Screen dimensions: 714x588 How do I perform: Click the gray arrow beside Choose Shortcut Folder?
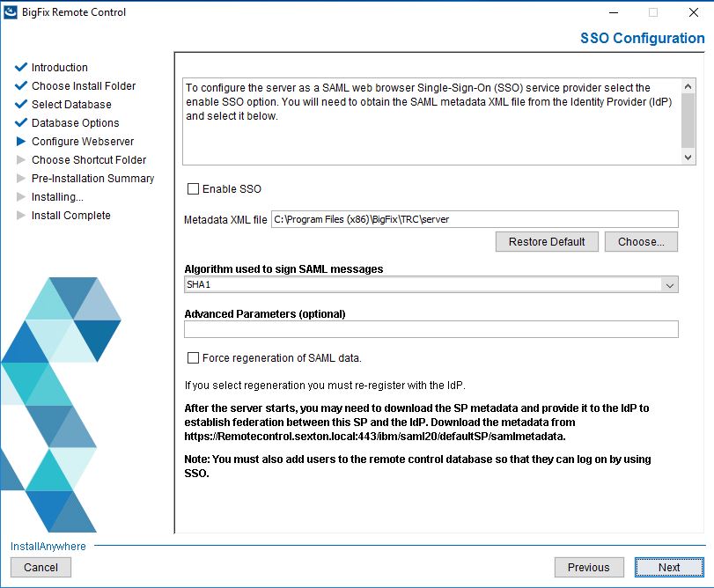[x=21, y=159]
